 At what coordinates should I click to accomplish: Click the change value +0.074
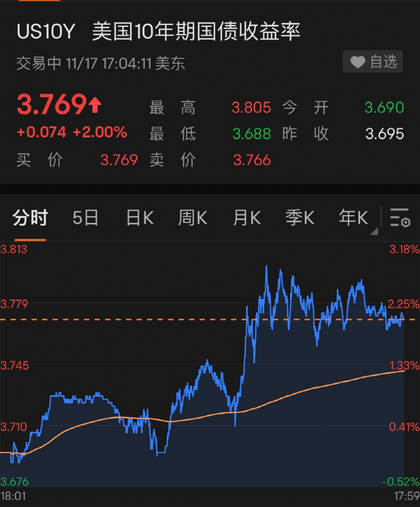click(x=41, y=132)
